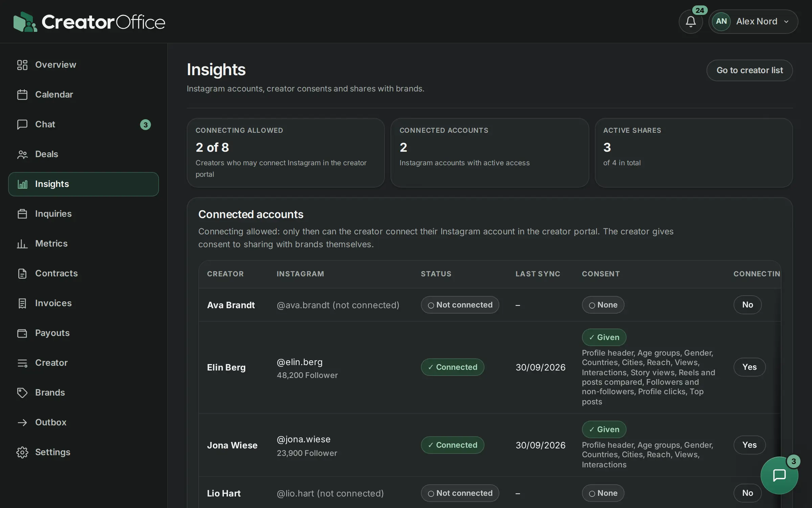Click the Settings gear icon
Screen dimensions: 812x508
pyautogui.click(x=22, y=452)
